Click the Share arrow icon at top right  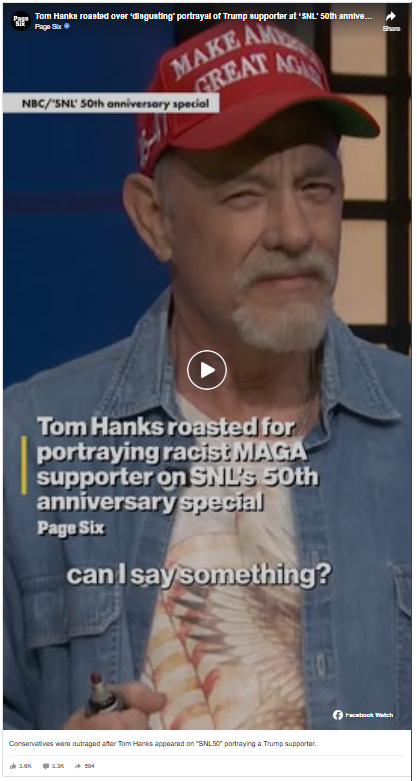point(391,16)
